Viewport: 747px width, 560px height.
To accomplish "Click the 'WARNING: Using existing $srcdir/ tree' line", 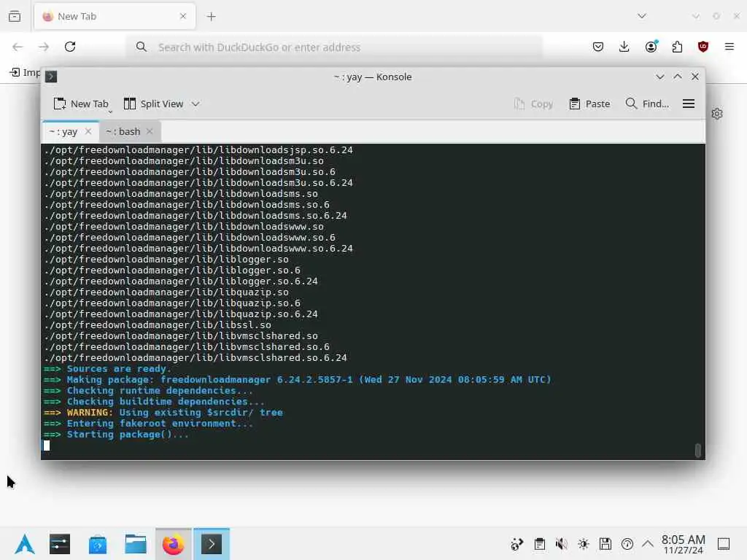I will pyautogui.click(x=163, y=413).
